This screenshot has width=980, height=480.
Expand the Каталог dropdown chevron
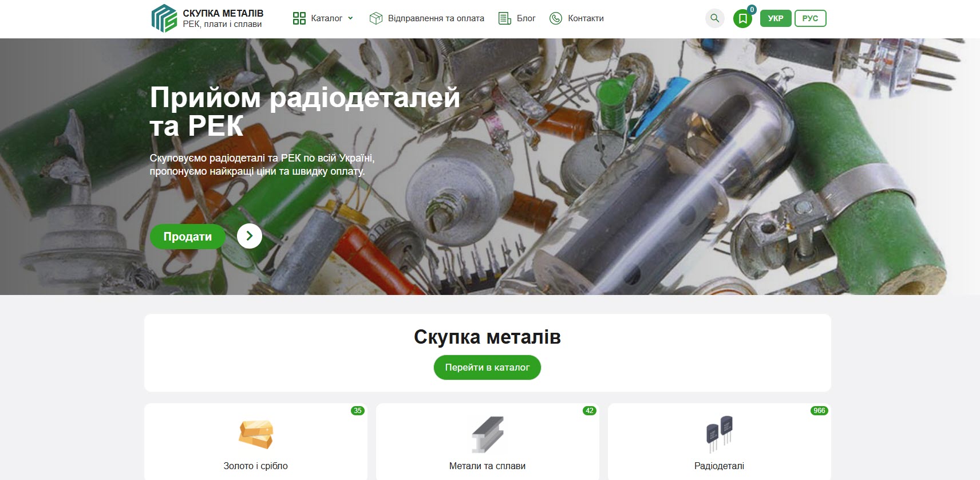(350, 18)
